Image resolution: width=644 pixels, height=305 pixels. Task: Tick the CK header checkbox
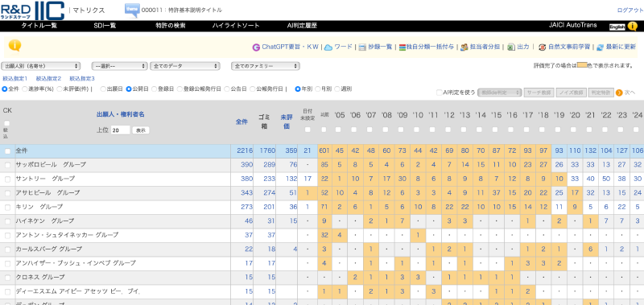(x=7, y=123)
